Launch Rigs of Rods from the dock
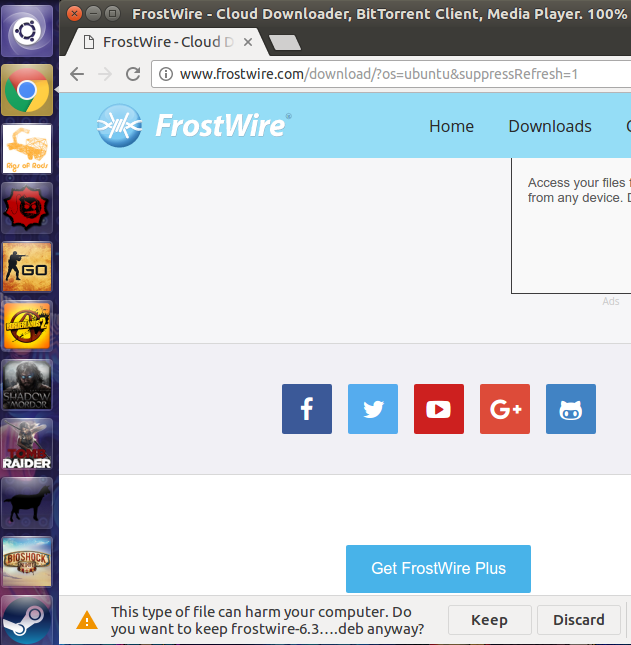The height and width of the screenshot is (645, 631). click(x=27, y=149)
